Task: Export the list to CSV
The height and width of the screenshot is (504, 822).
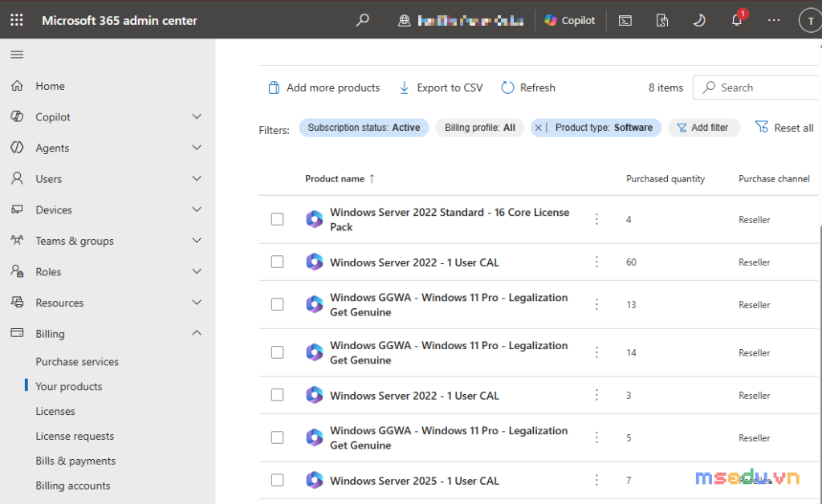Action: (441, 87)
